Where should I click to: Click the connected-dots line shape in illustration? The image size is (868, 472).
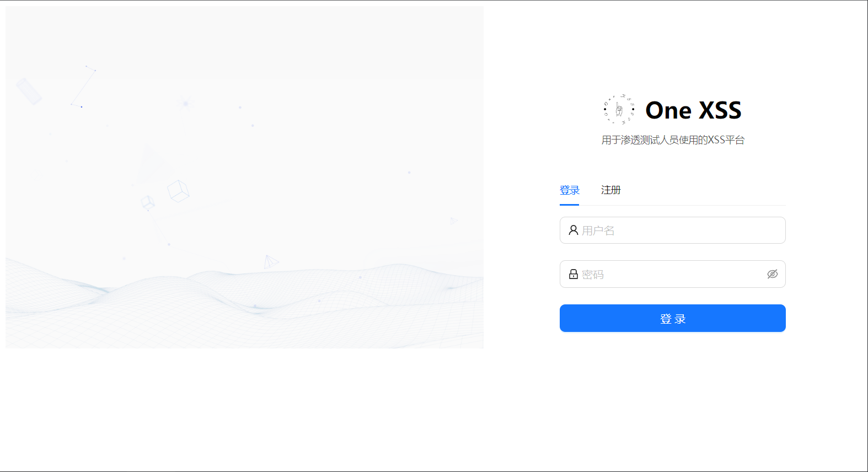(x=83, y=86)
